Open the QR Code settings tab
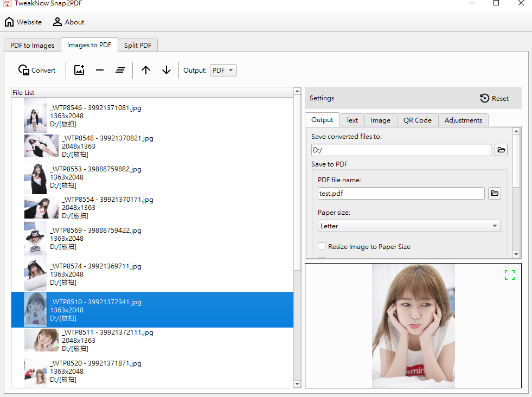 coord(418,120)
